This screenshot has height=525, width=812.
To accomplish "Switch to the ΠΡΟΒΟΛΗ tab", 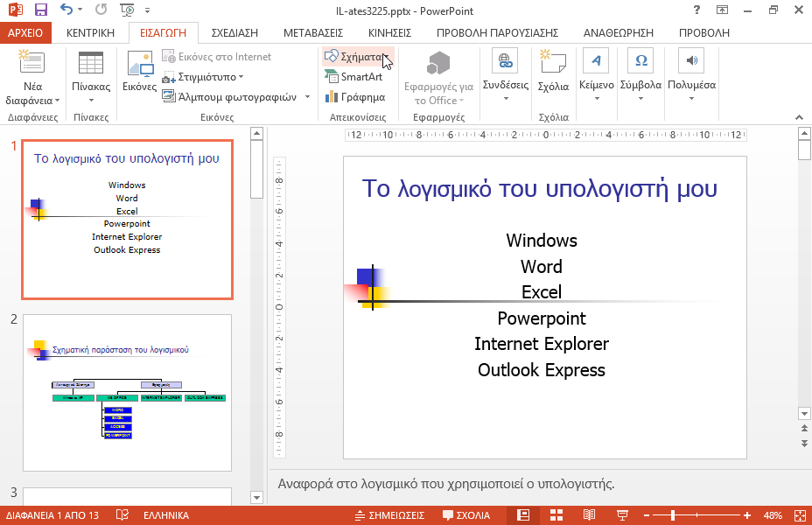I will pyautogui.click(x=704, y=33).
